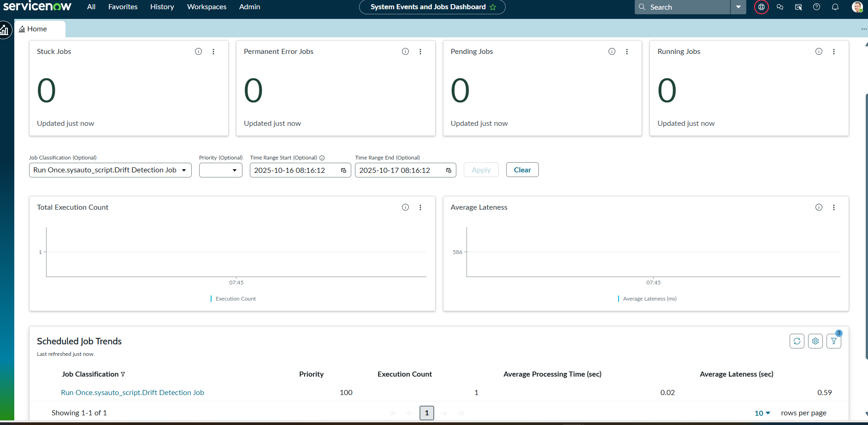This screenshot has width=868, height=425.
Task: Open calendar picker for Time Range Start
Action: [x=343, y=171]
